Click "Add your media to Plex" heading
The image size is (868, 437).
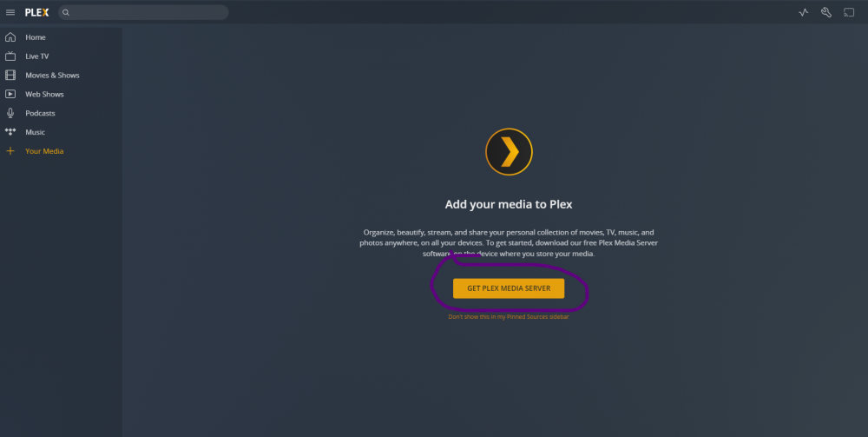pos(509,204)
